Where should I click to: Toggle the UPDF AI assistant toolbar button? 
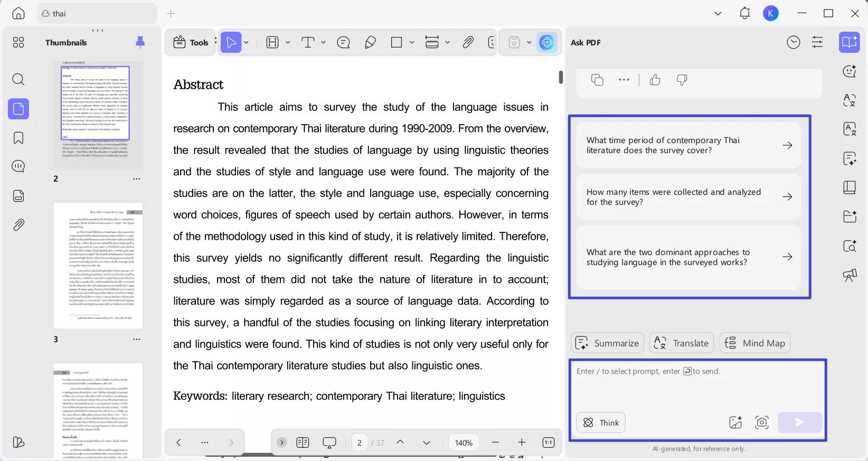tap(547, 43)
